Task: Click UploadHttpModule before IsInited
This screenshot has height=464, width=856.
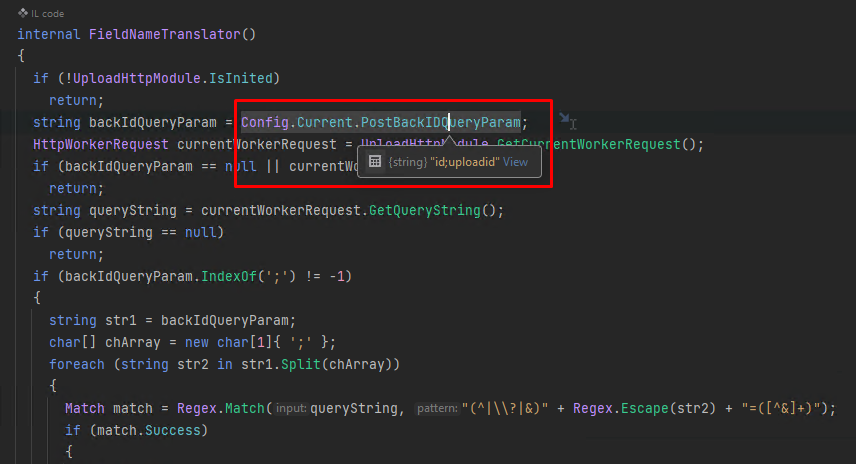Action: pos(137,79)
